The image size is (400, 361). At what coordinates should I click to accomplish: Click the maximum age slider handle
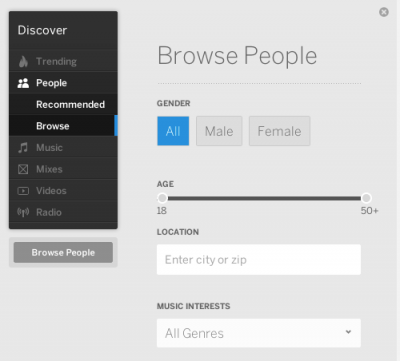[366, 198]
